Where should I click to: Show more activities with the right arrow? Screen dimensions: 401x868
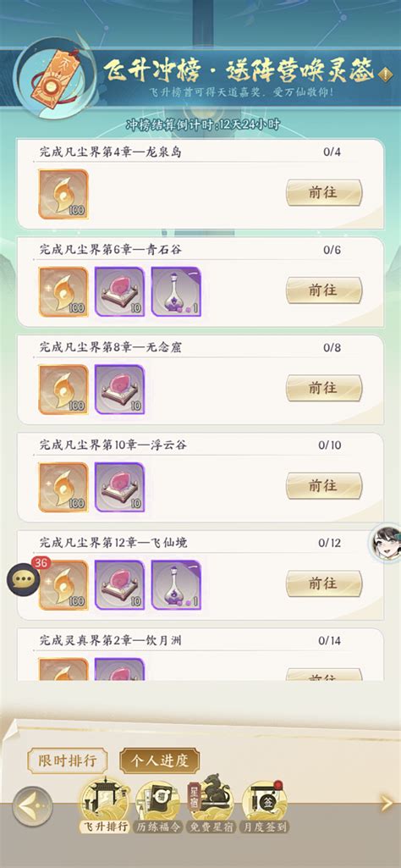click(x=387, y=804)
